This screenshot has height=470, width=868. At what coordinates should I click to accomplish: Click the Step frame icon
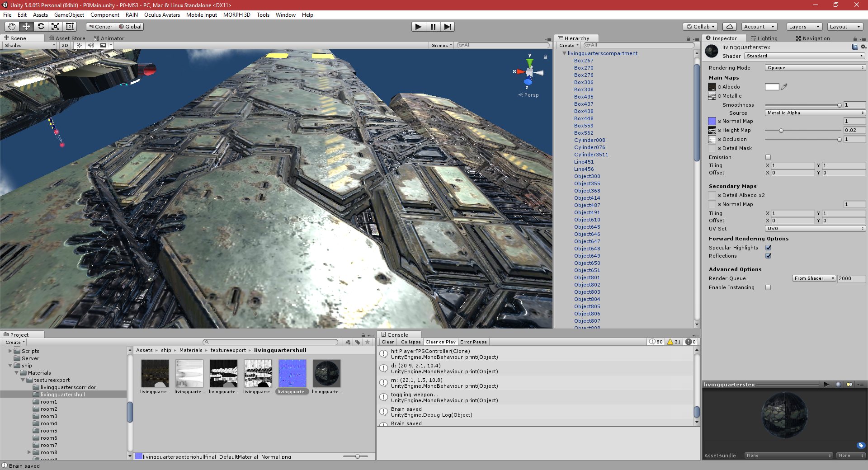click(x=448, y=27)
